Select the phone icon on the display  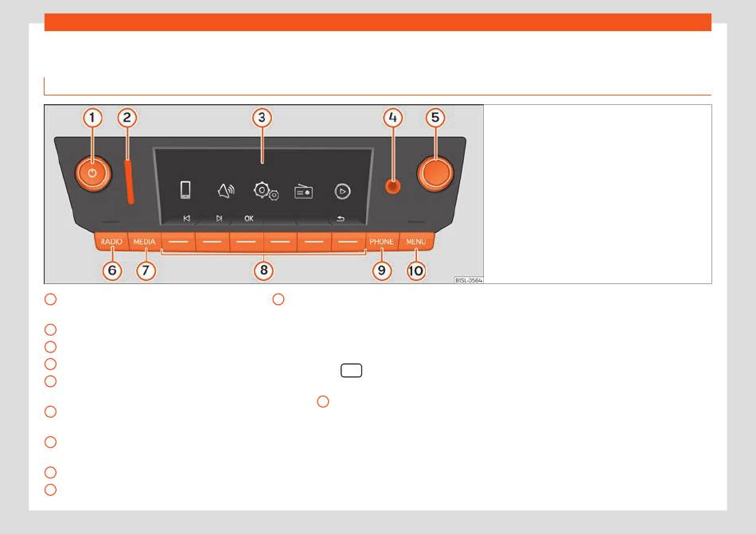tap(185, 190)
